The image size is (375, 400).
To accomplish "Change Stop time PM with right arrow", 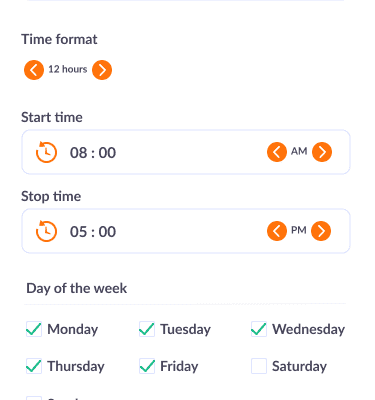I will point(321,231).
